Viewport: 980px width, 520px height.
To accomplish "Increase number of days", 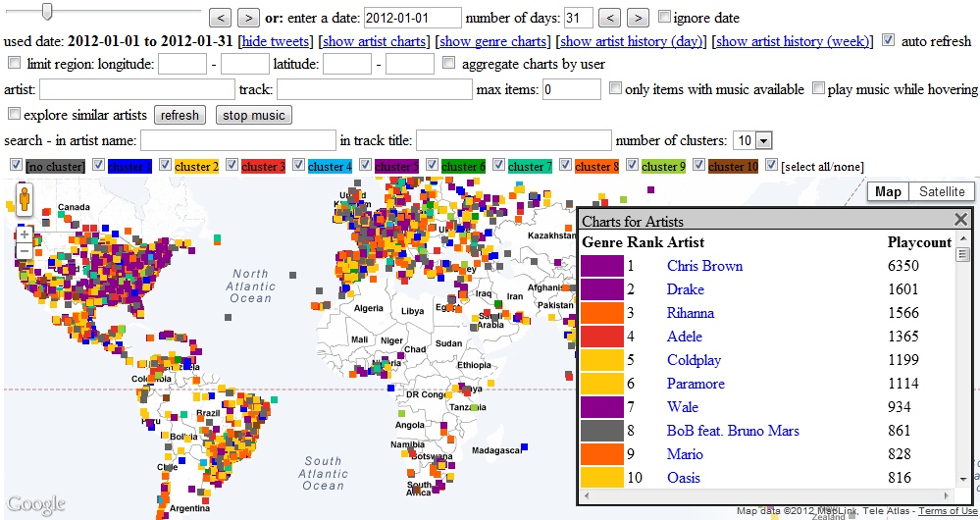I will tap(638, 18).
